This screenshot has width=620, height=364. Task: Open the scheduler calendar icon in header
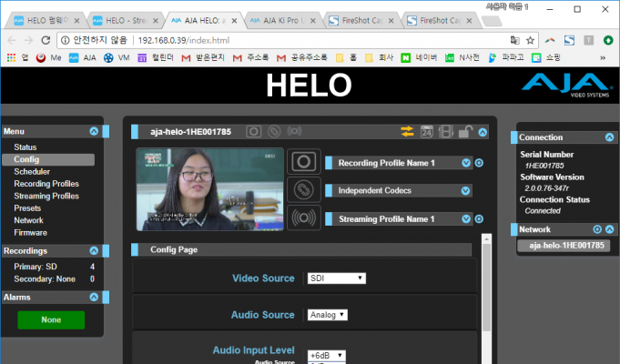point(427,131)
